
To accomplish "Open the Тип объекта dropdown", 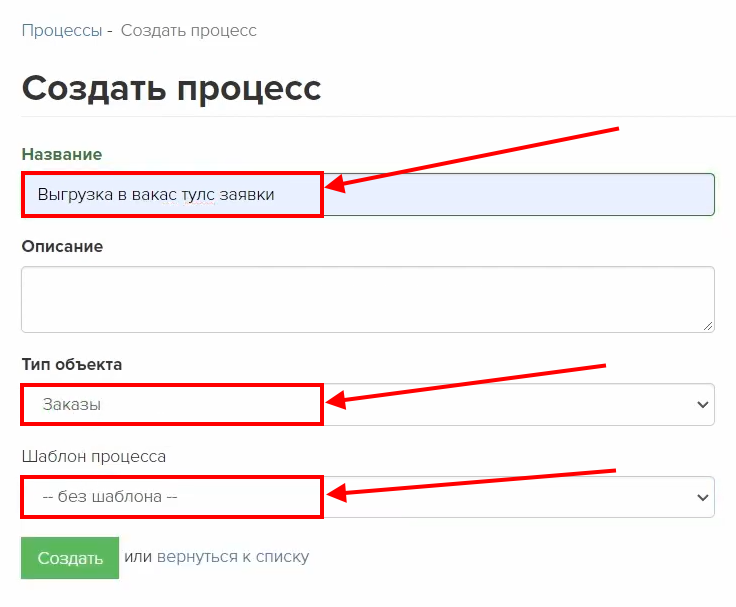I will (x=500, y=405).
